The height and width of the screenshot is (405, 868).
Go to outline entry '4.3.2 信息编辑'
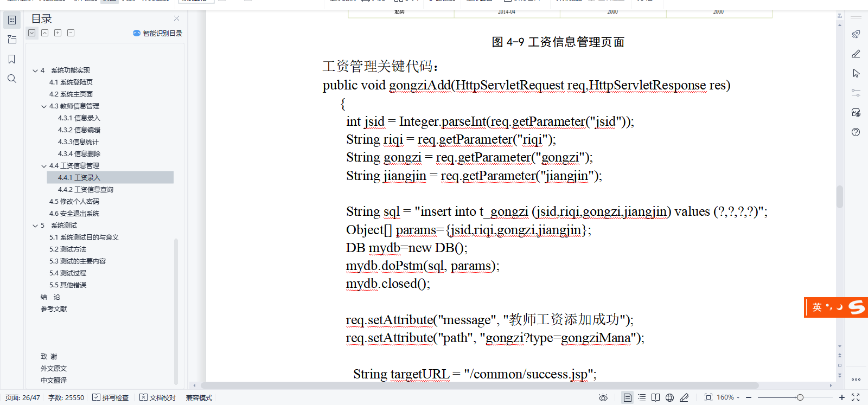(79, 130)
